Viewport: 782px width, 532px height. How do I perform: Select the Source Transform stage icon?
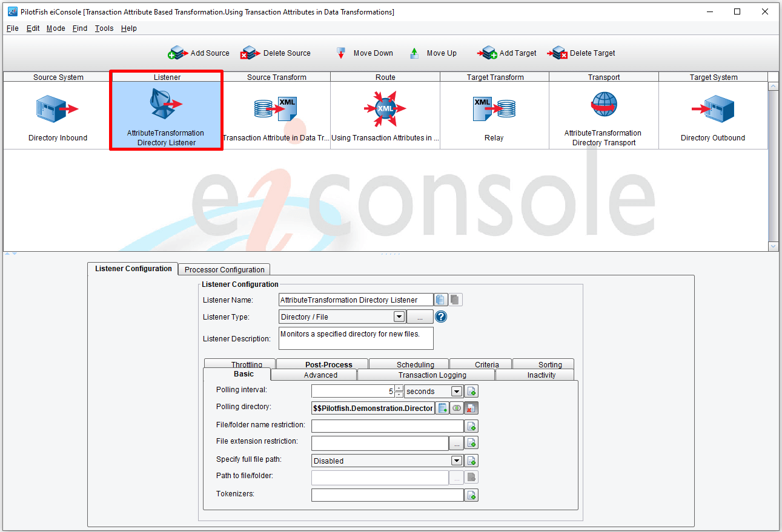tap(276, 110)
